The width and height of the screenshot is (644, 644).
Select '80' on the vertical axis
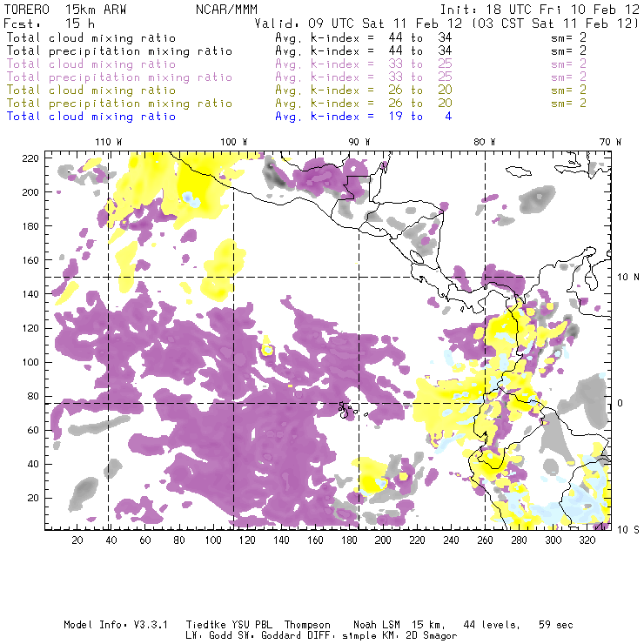coord(33,396)
